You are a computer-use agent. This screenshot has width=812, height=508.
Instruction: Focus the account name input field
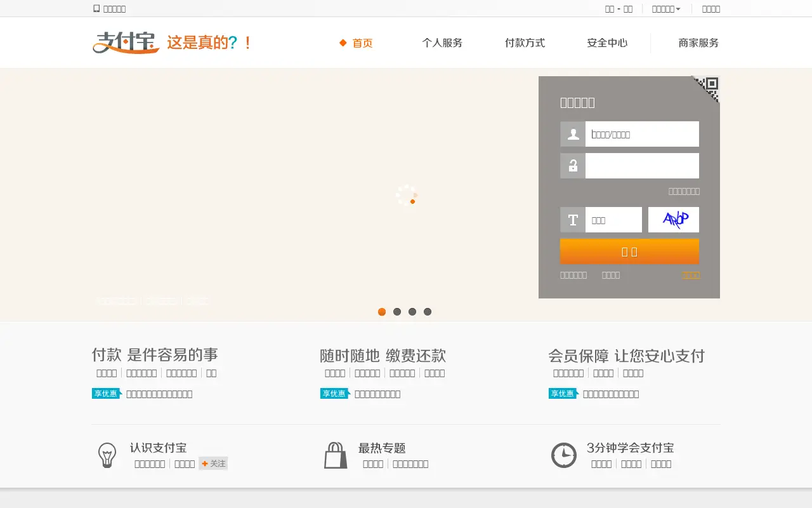click(642, 134)
